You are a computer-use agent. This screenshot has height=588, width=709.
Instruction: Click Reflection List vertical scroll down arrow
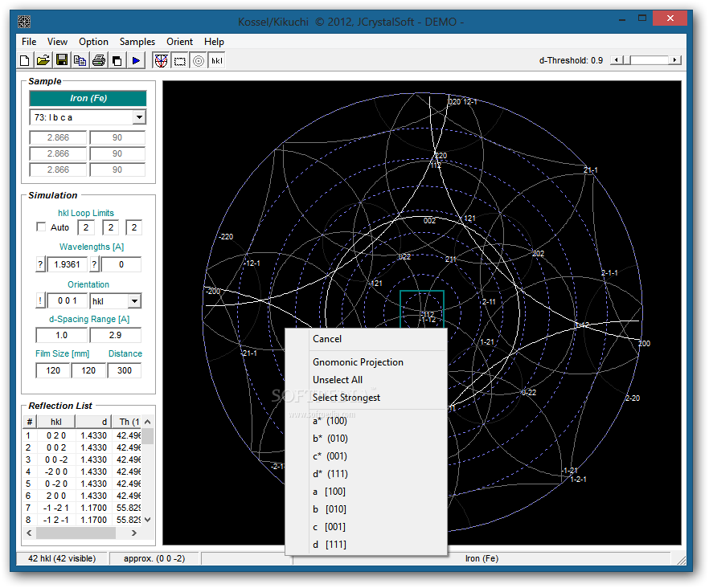pyautogui.click(x=147, y=520)
